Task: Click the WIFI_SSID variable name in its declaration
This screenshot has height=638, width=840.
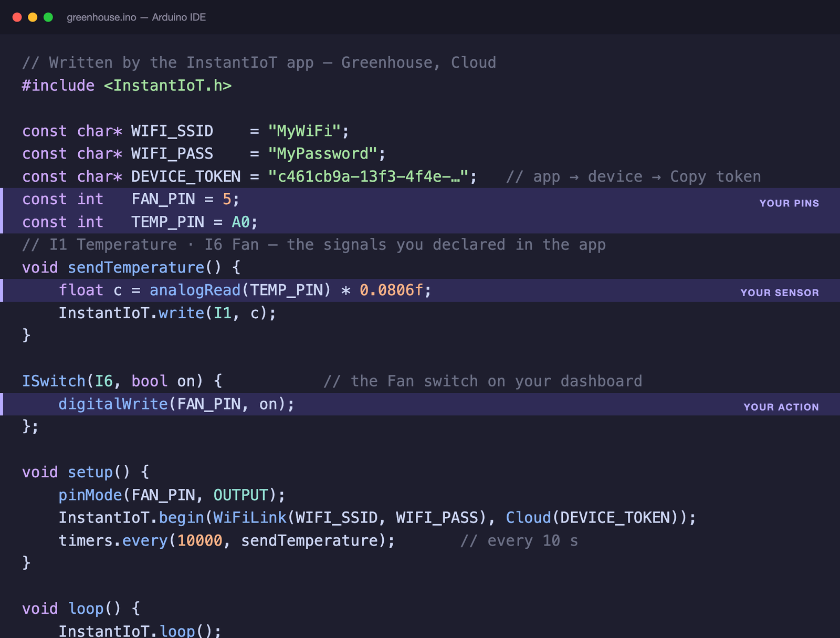Action: [x=172, y=131]
